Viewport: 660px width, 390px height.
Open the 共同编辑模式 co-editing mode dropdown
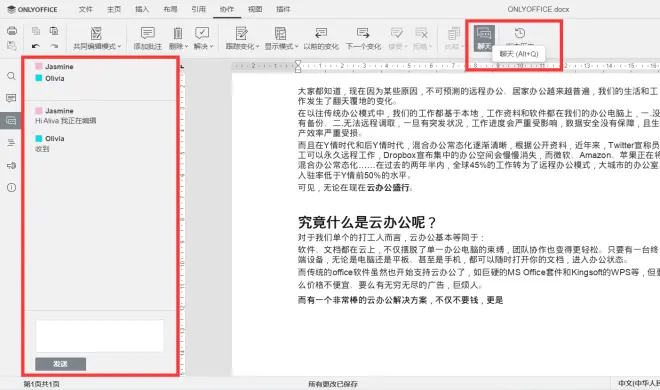(x=97, y=38)
